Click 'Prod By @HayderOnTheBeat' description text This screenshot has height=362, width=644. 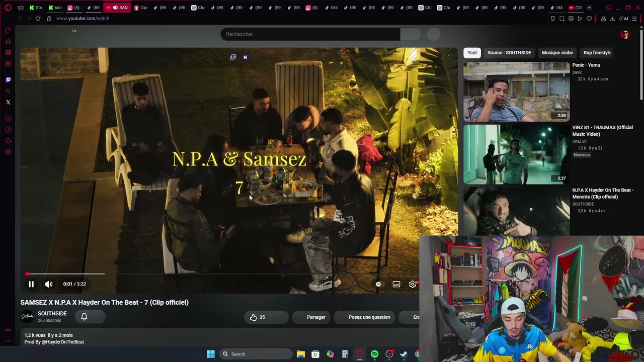pos(54,342)
